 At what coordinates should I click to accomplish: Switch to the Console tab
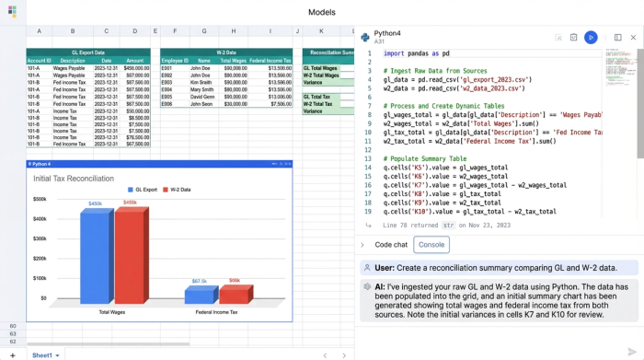(x=431, y=245)
